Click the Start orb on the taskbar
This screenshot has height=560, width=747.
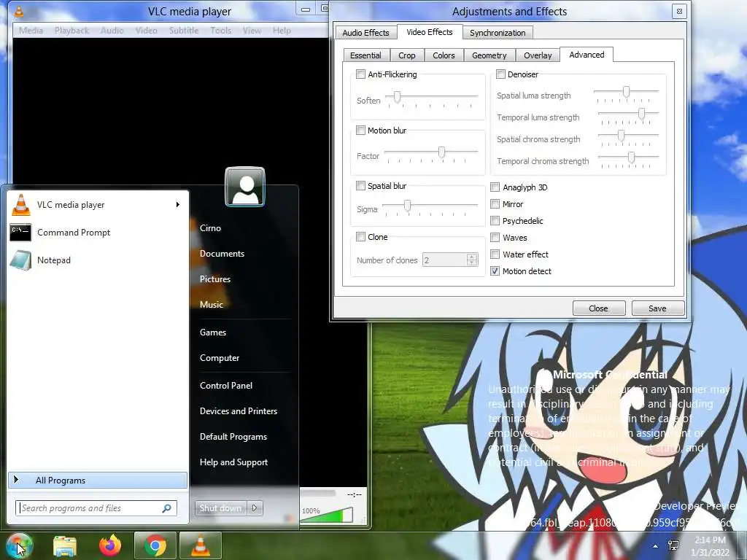pyautogui.click(x=19, y=545)
